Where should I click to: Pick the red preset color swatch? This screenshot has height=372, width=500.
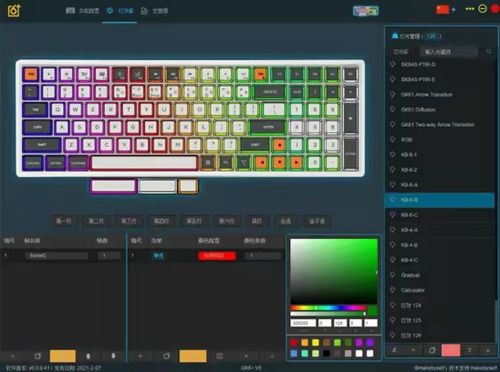tap(294, 342)
